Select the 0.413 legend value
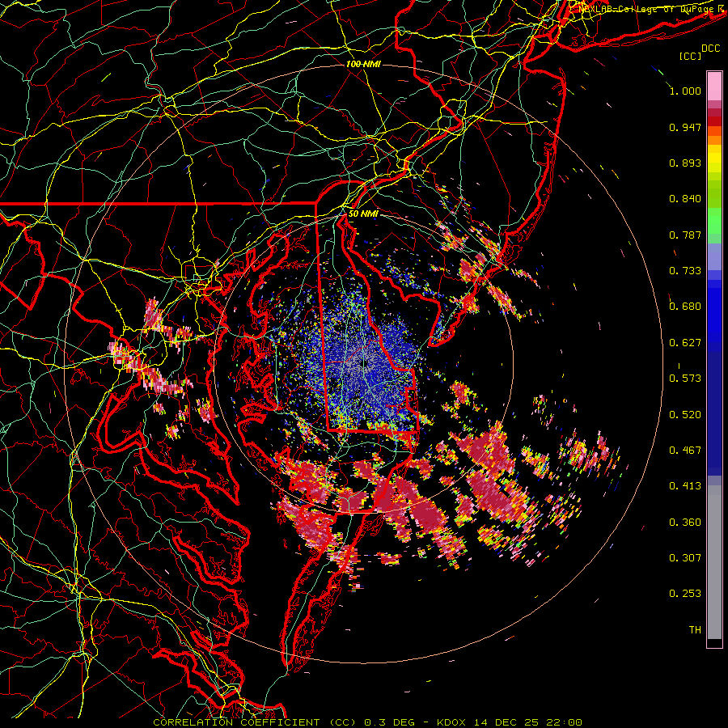 pos(685,486)
